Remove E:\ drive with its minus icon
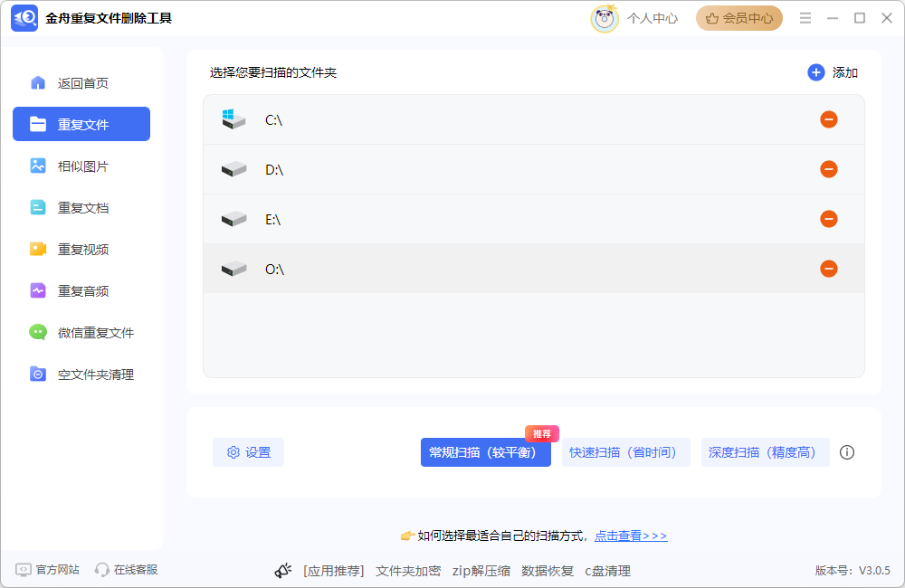This screenshot has height=588, width=905. (x=829, y=219)
